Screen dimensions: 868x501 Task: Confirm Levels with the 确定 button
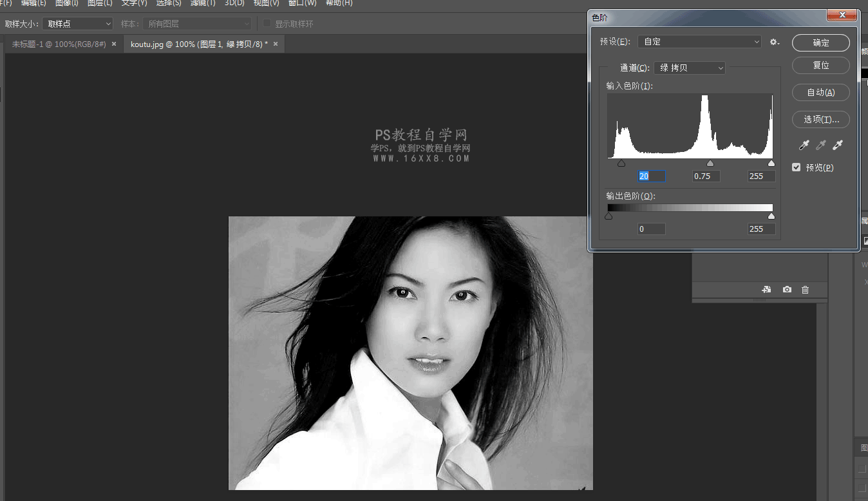point(821,43)
